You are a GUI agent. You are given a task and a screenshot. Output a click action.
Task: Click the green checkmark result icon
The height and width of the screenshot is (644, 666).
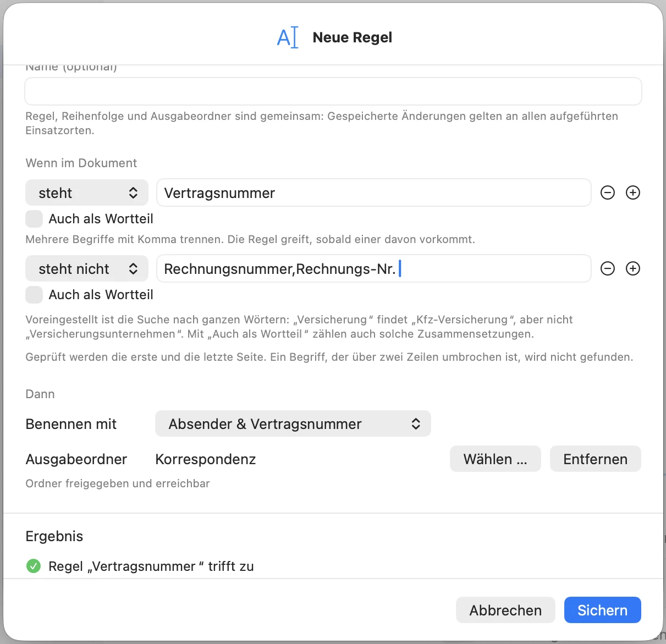(x=34, y=566)
